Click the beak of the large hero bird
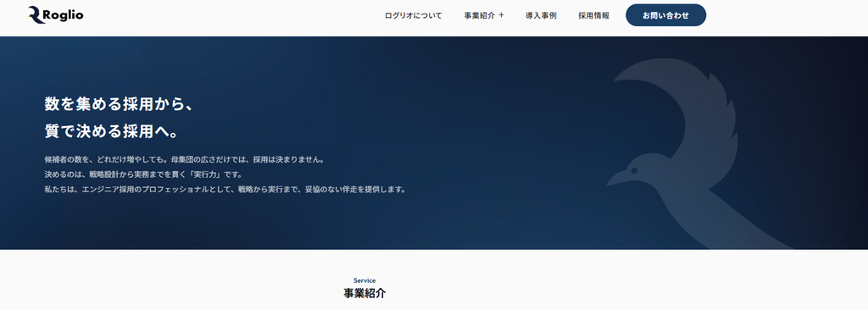The image size is (868, 310). click(x=615, y=178)
